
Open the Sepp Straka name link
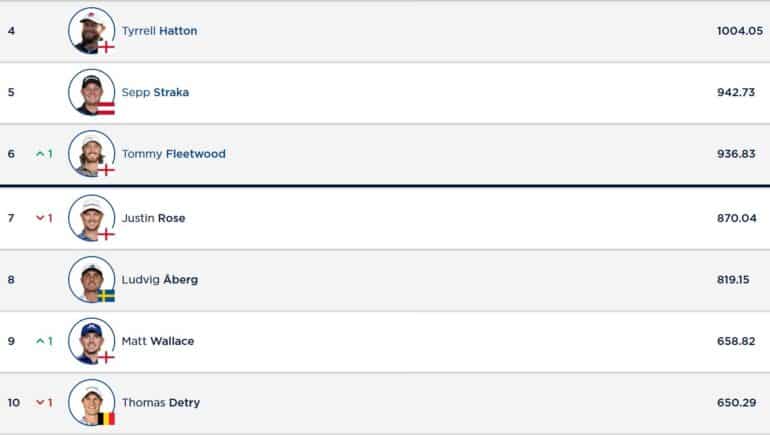pyautogui.click(x=155, y=92)
